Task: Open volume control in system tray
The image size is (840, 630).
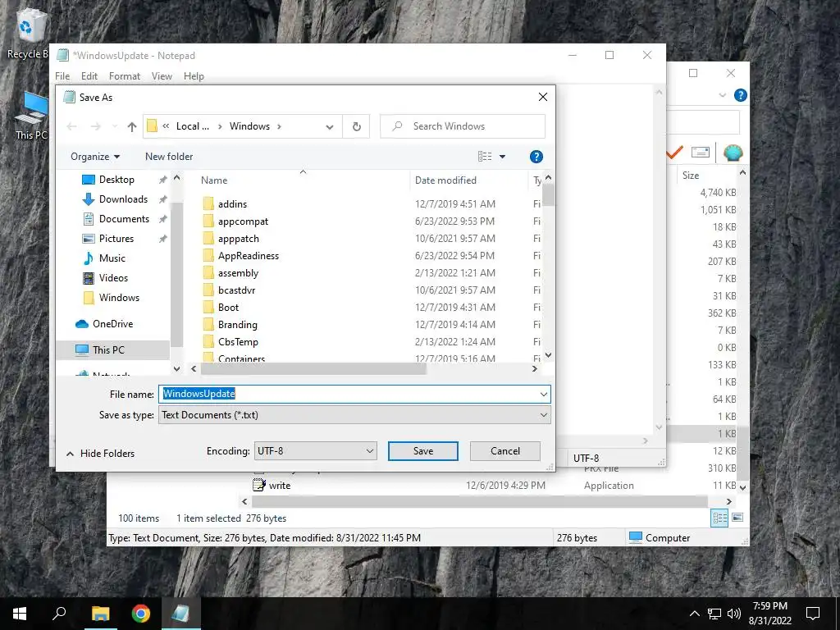Action: [x=734, y=614]
